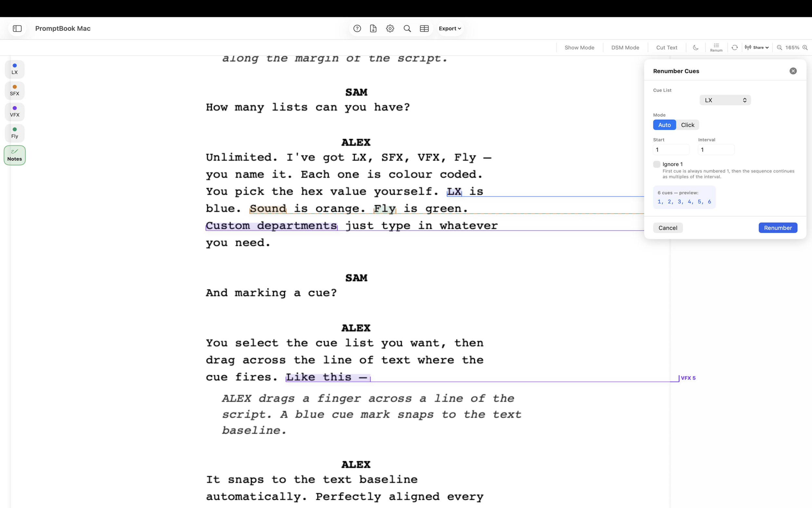This screenshot has width=812, height=508.
Task: Click the Interval number field
Action: pos(716,150)
